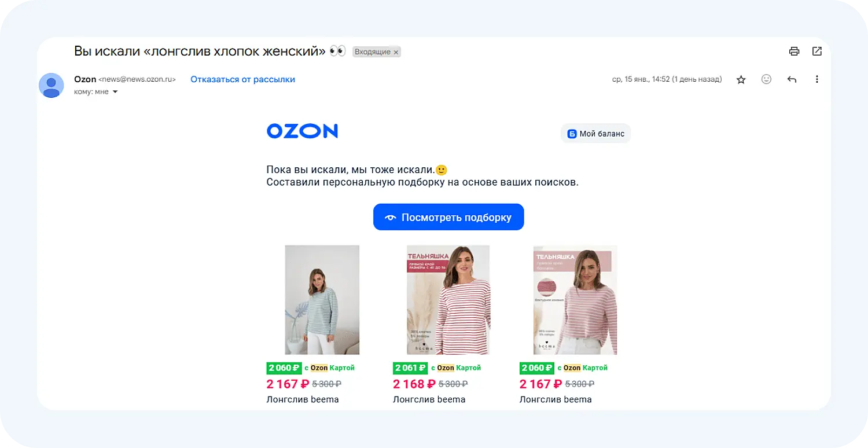Image resolution: width=868 pixels, height=448 pixels.
Task: Open the Отказаться от рассылки link
Action: [241, 79]
